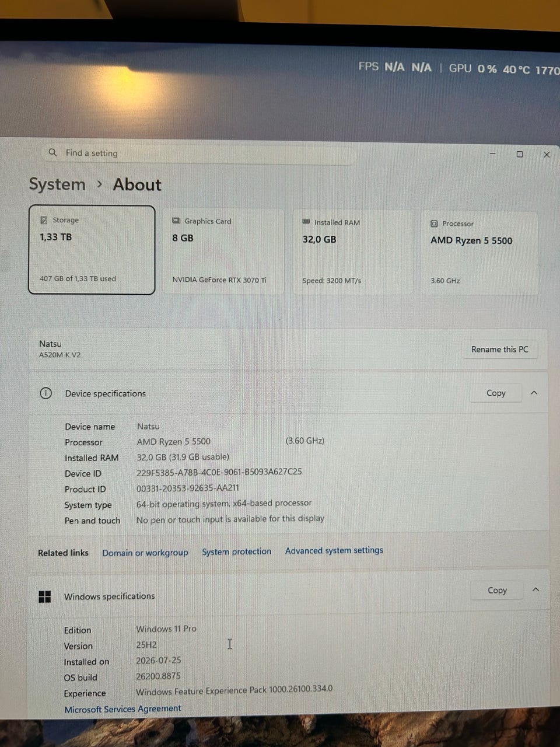Maximize the Settings window
Image resolution: width=560 pixels, height=747 pixels.
(519, 154)
